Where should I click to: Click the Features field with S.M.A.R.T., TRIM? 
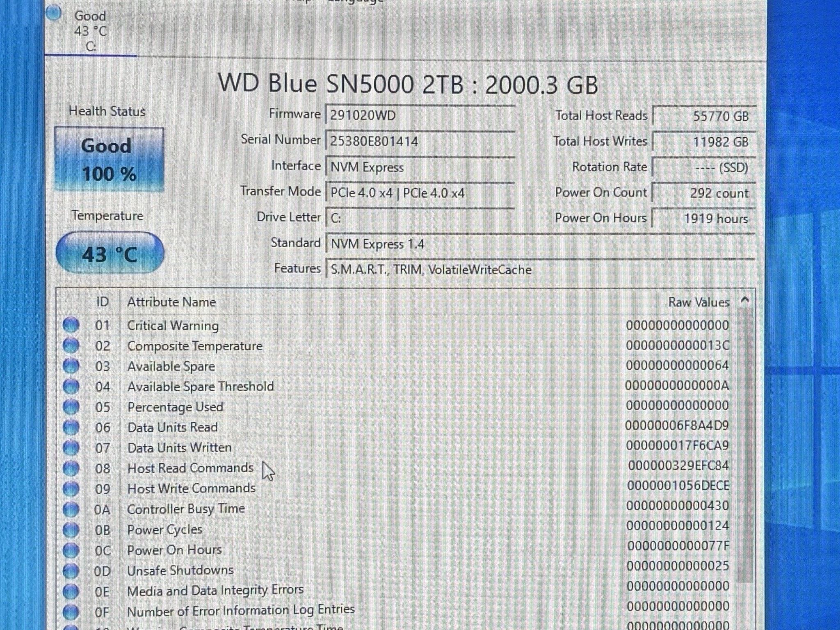tap(540, 269)
